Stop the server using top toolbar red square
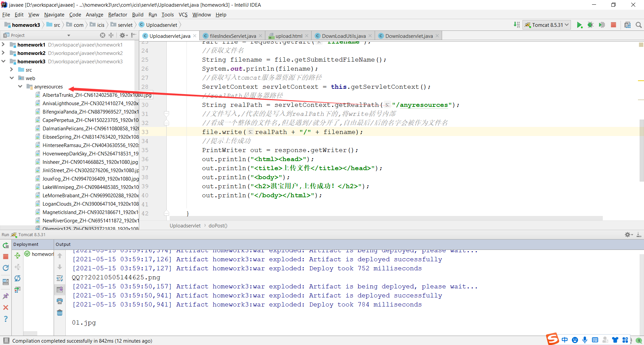The height and width of the screenshot is (345, 644). coord(613,25)
